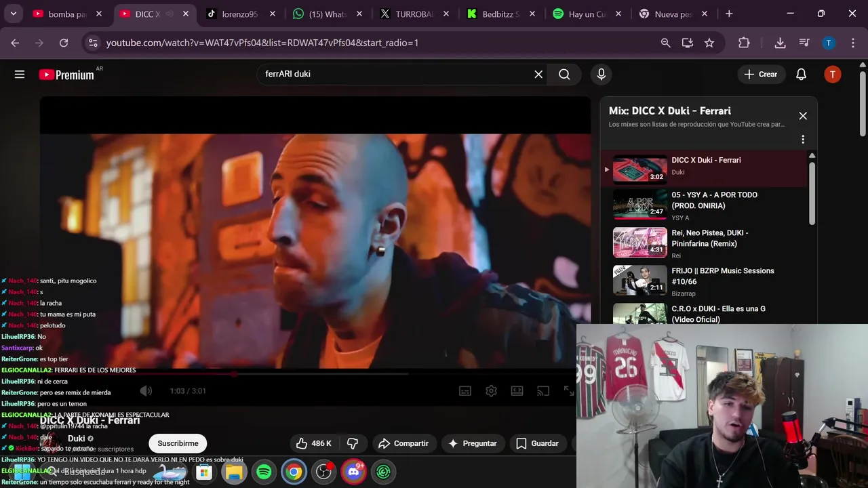The height and width of the screenshot is (488, 868).
Task: Open a new browser tab
Action: tap(729, 14)
